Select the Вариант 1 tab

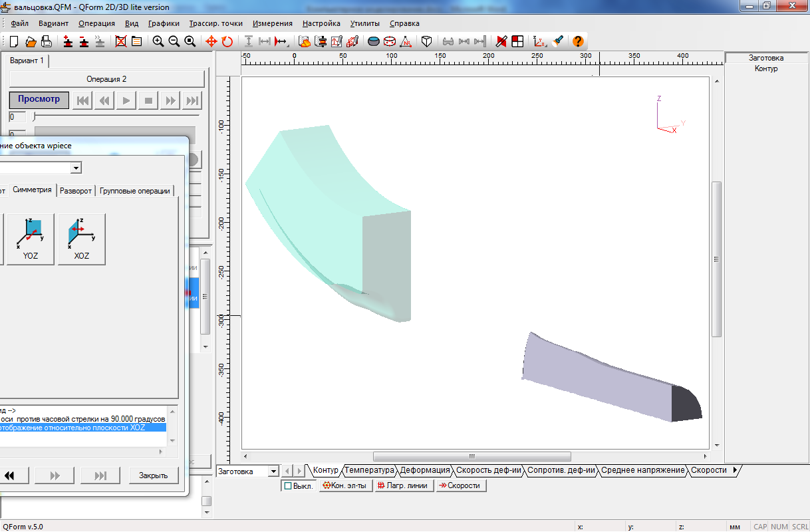tap(27, 61)
